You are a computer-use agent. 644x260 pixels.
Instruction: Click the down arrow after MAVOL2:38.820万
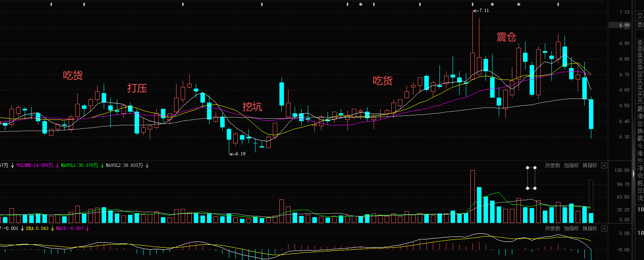point(147,166)
